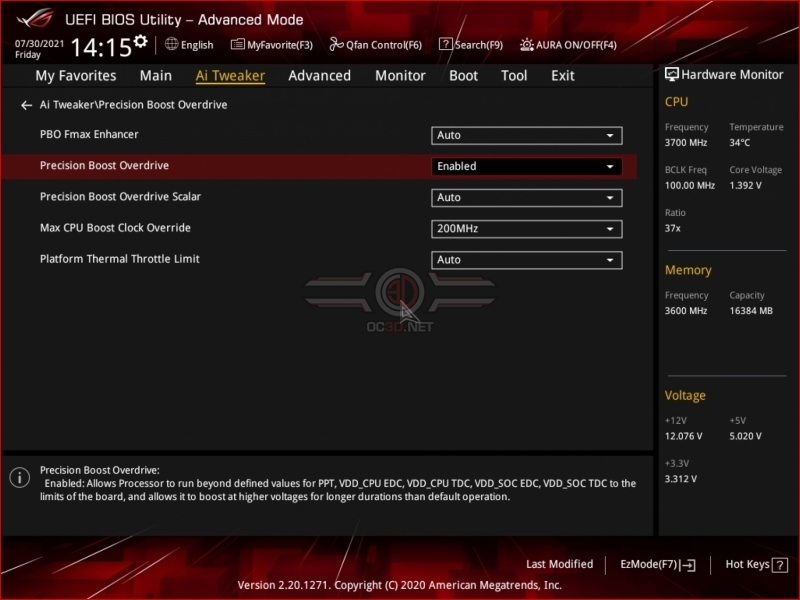This screenshot has width=800, height=600.
Task: Expand Precision Boost Overdrive Scalar dropdown
Action: point(527,197)
